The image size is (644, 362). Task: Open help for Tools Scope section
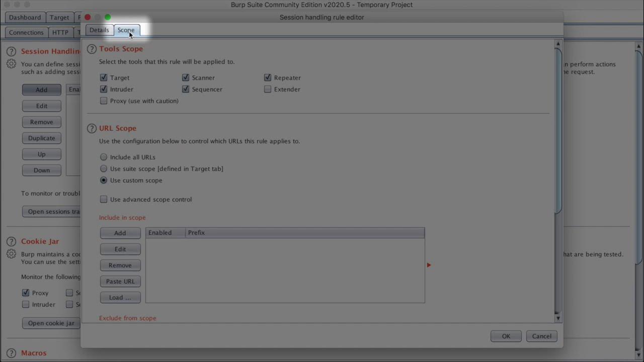92,49
